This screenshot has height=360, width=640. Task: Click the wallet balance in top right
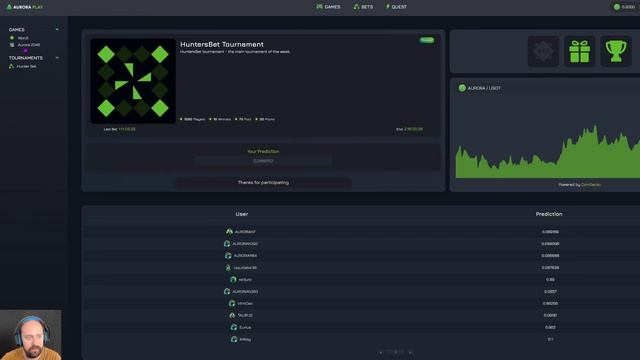(625, 7)
